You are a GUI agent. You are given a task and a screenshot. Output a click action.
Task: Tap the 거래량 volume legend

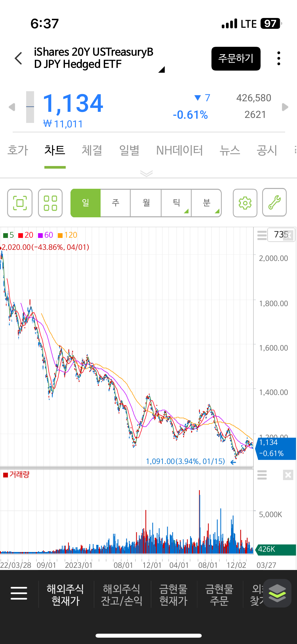point(16,475)
